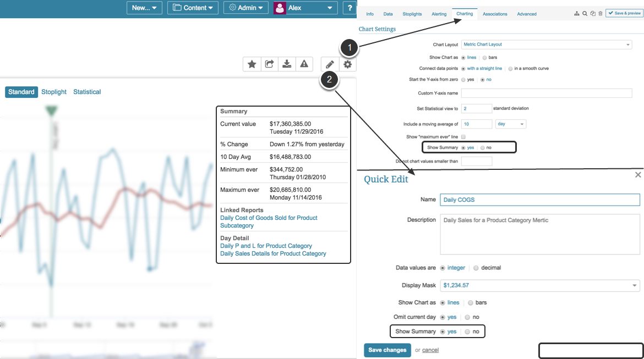Select no for Show Summary in Quick Edit
644x359 pixels.
[467, 332]
